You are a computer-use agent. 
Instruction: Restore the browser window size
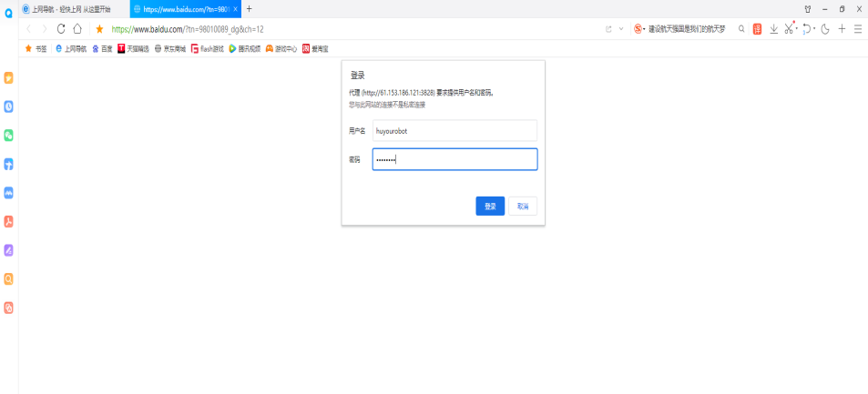pyautogui.click(x=842, y=9)
